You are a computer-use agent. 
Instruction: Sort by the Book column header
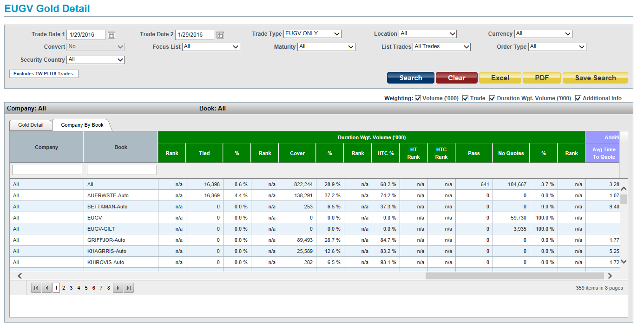(121, 147)
